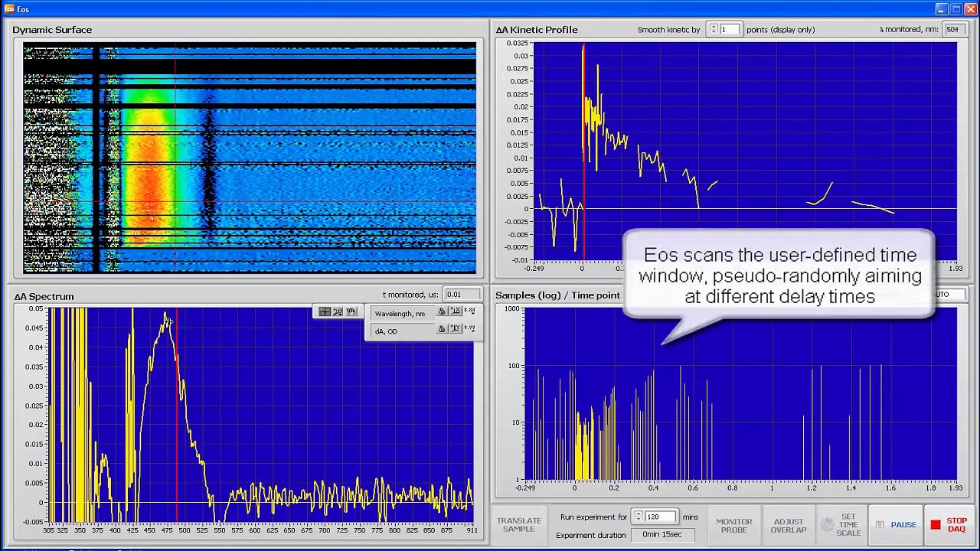The height and width of the screenshot is (551, 980).
Task: Select the zoom magnifier tool
Action: pos(338,312)
